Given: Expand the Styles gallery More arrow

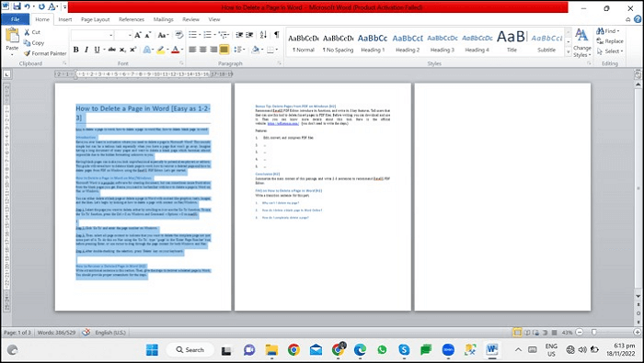Looking at the screenshot, I should click(569, 52).
